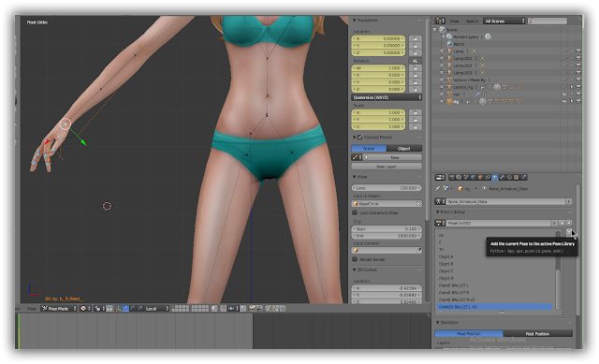Expand the RenderLayers tree item

click(444, 36)
